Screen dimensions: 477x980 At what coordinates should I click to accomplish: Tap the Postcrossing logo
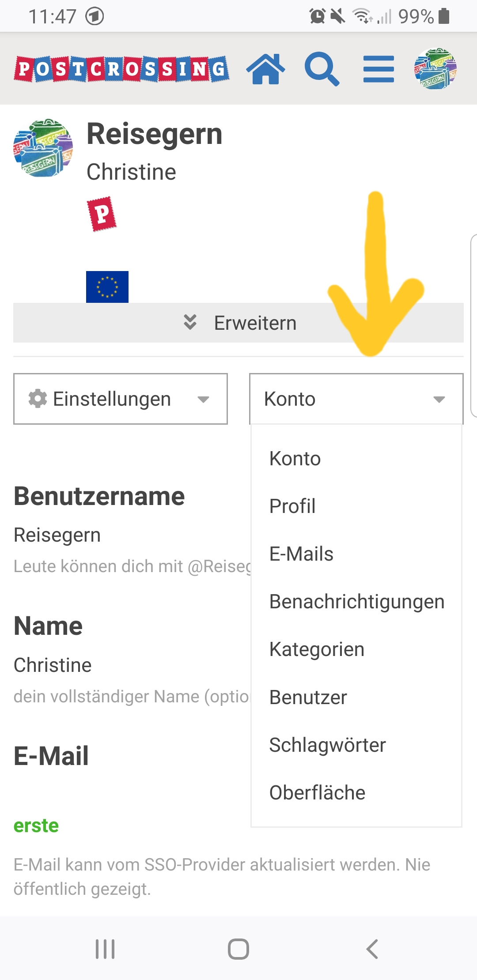[x=121, y=69]
